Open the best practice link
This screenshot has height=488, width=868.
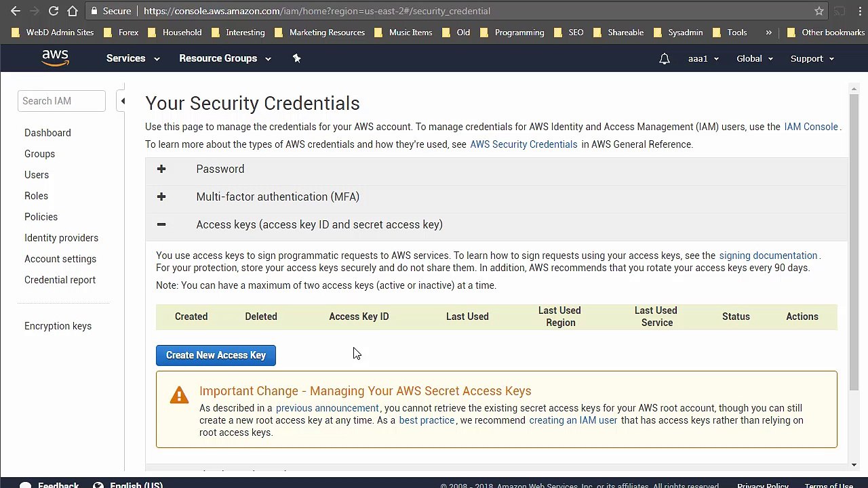[427, 420]
